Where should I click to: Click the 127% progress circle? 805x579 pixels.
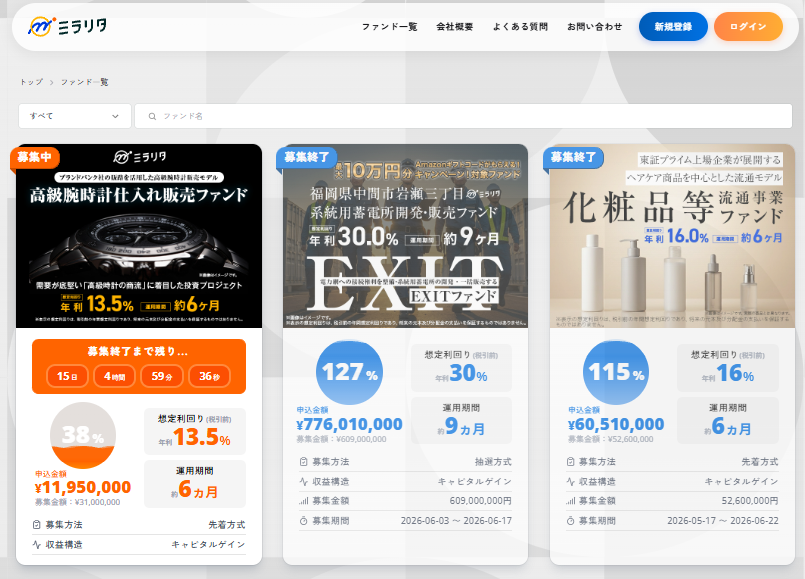coord(350,372)
